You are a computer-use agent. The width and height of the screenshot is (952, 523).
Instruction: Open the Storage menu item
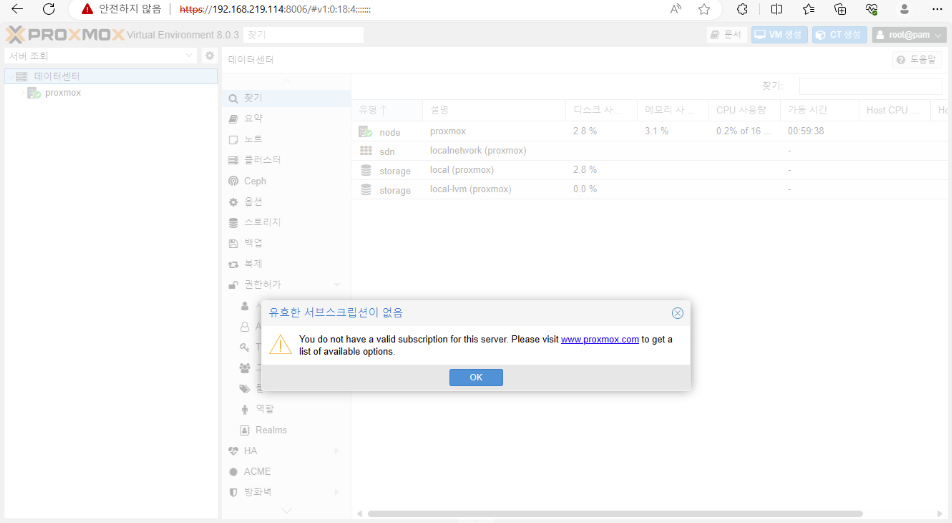pos(286,222)
